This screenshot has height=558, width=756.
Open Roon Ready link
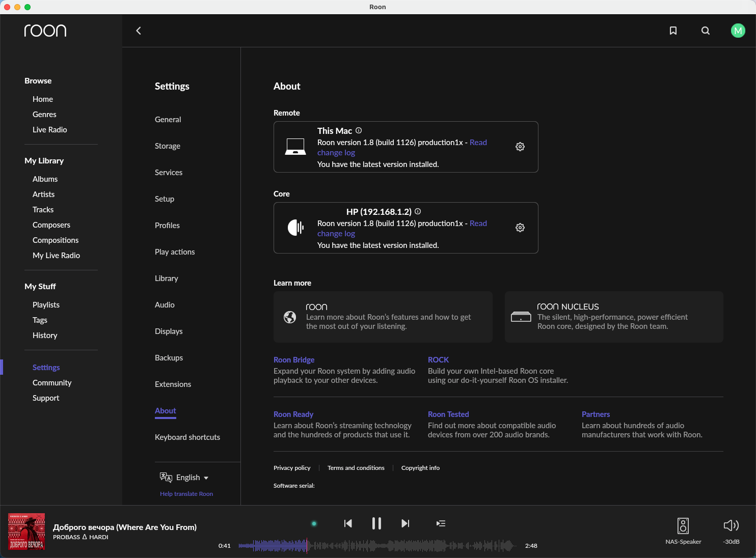click(293, 414)
